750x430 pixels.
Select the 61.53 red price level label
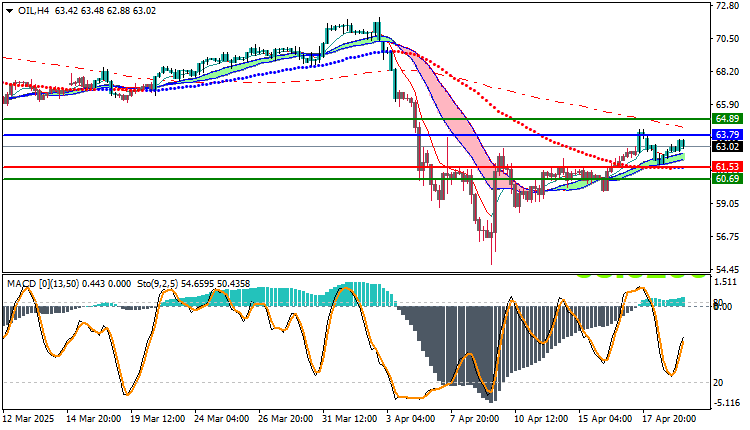point(727,167)
